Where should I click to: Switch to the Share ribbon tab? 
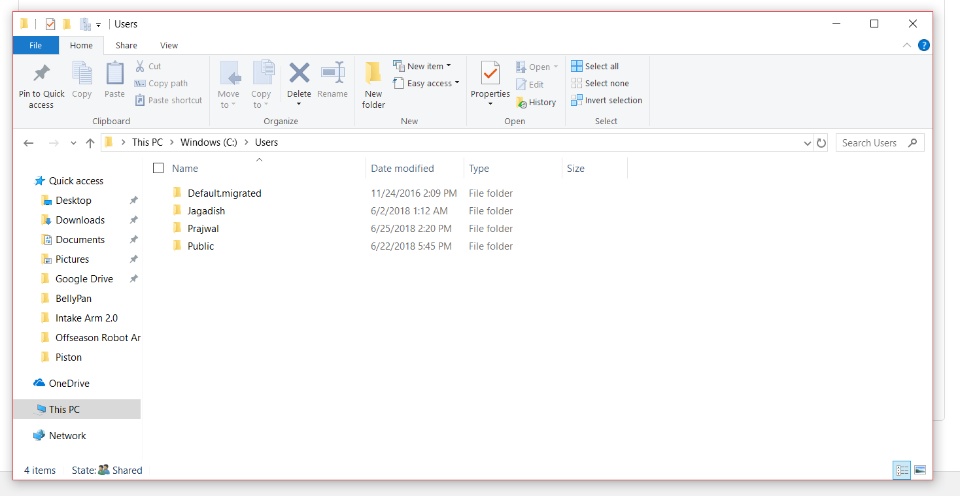(x=126, y=45)
